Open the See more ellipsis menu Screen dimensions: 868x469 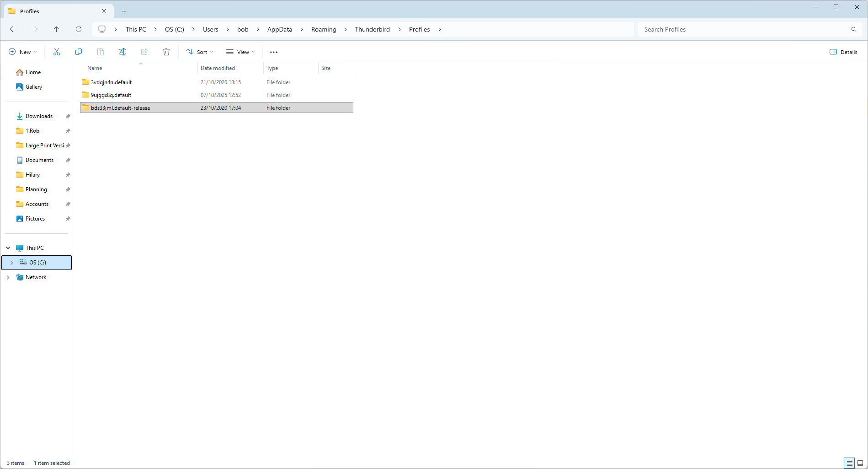[x=274, y=52]
